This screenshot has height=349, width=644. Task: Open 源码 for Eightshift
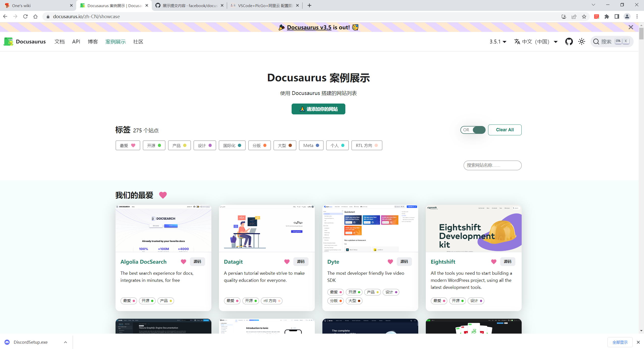[508, 262]
